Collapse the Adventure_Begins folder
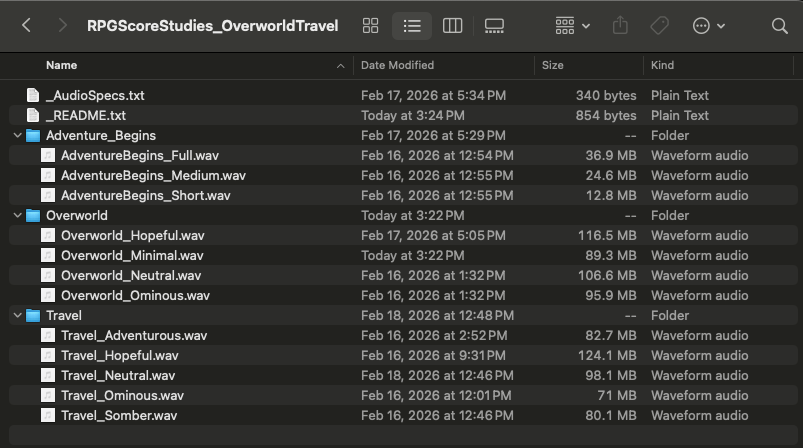The height and width of the screenshot is (448, 803). [17, 135]
